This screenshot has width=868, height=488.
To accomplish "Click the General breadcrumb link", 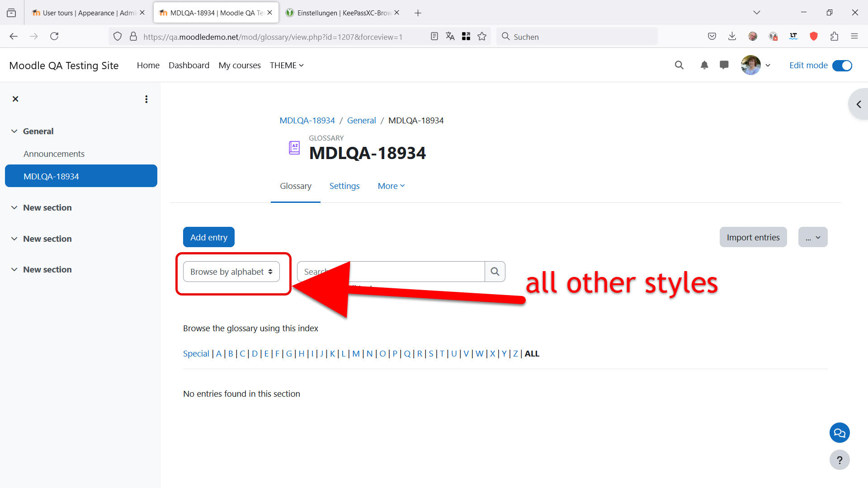I will (x=361, y=120).
